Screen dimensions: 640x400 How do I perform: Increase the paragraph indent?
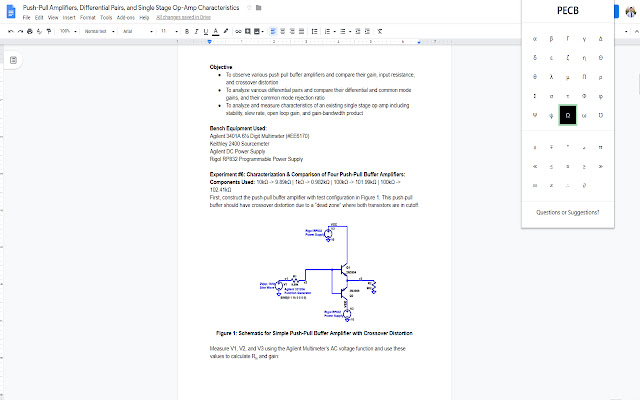(367, 31)
